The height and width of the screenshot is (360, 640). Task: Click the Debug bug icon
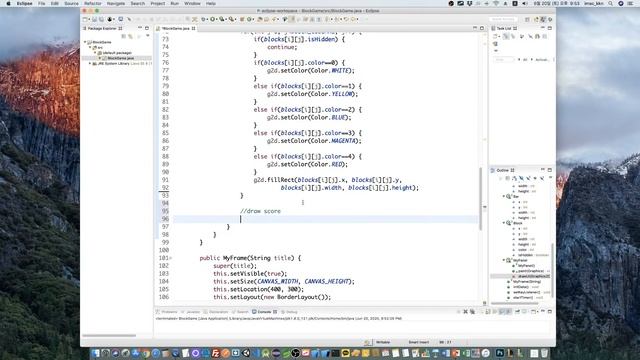(203, 19)
